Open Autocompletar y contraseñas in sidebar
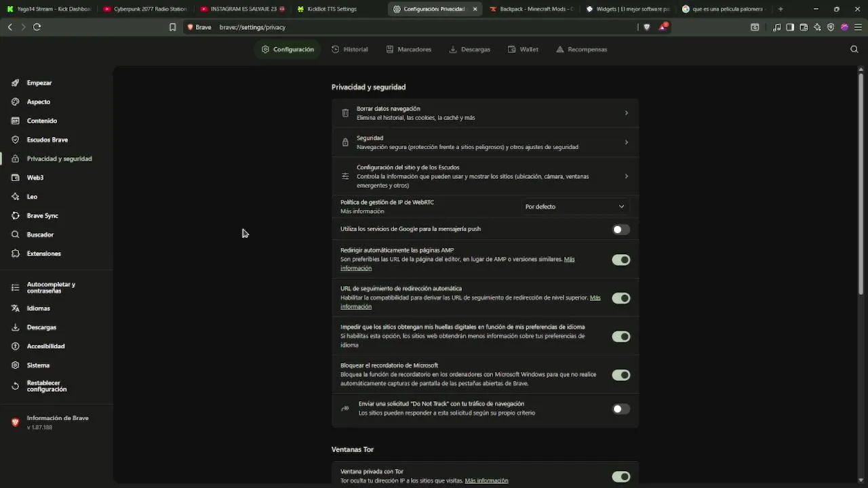This screenshot has width=868, height=488. 51,287
